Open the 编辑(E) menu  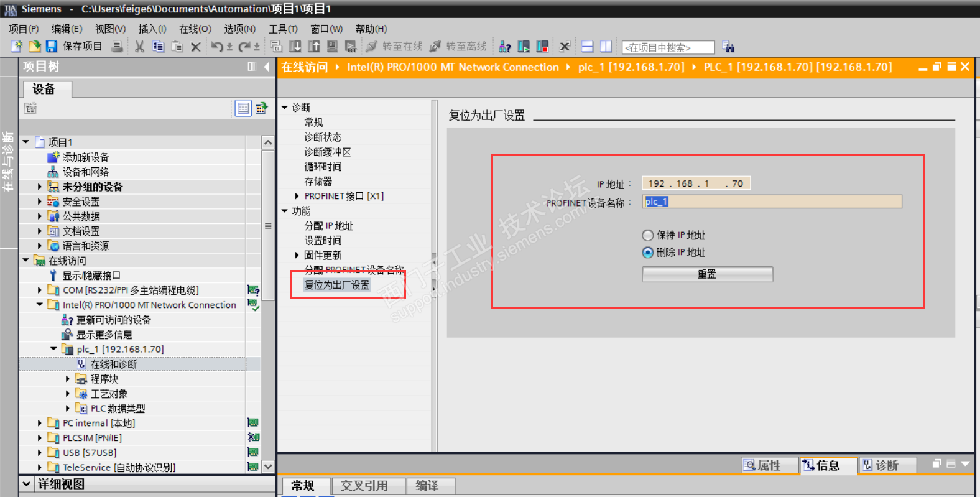point(67,29)
